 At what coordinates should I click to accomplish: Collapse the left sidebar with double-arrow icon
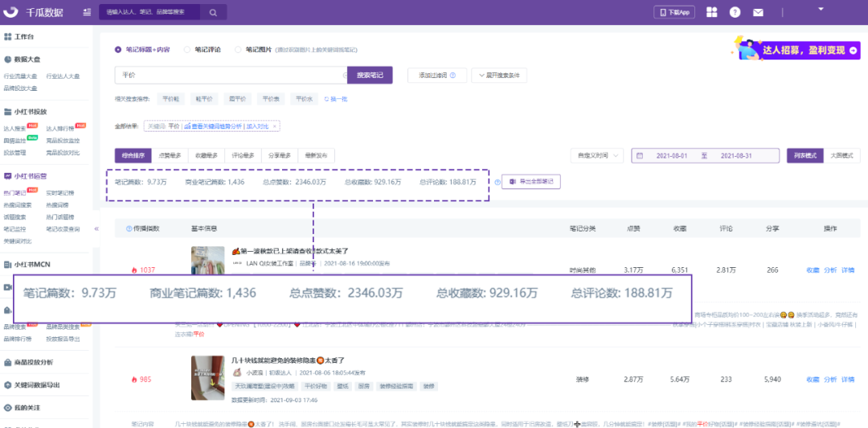[x=96, y=228]
